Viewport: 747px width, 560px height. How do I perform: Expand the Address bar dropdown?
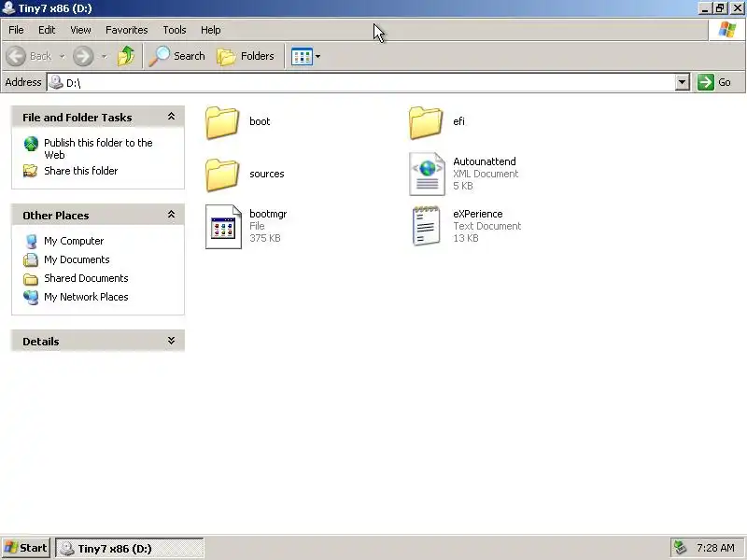[683, 82]
